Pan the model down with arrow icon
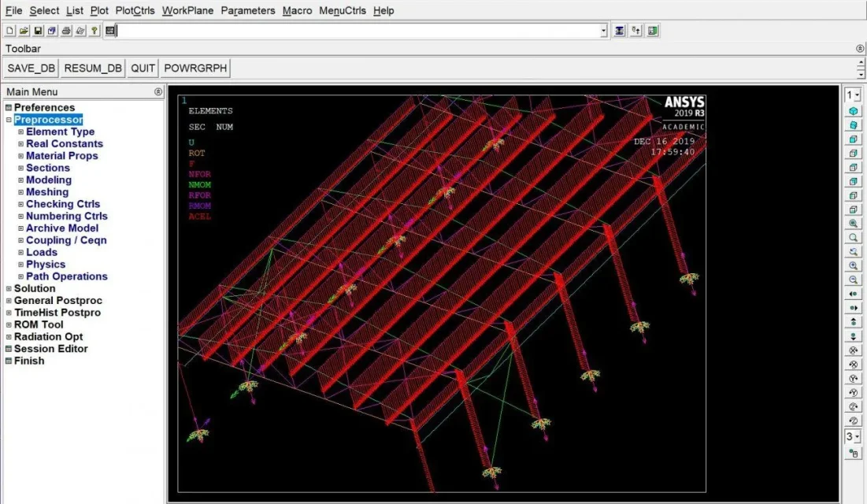Screen dimensions: 867x504 click(x=853, y=336)
